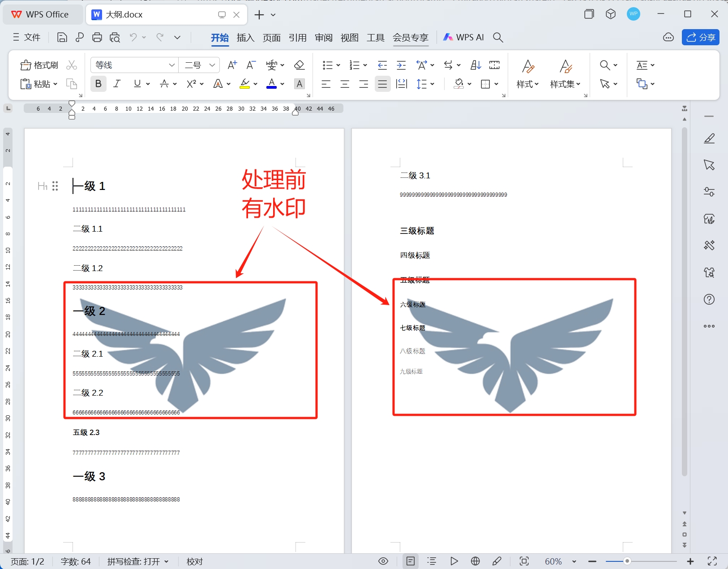Screen dimensions: 728x569
Task: Select the 格式刷 (Format Painter) tool
Action: [39, 65]
